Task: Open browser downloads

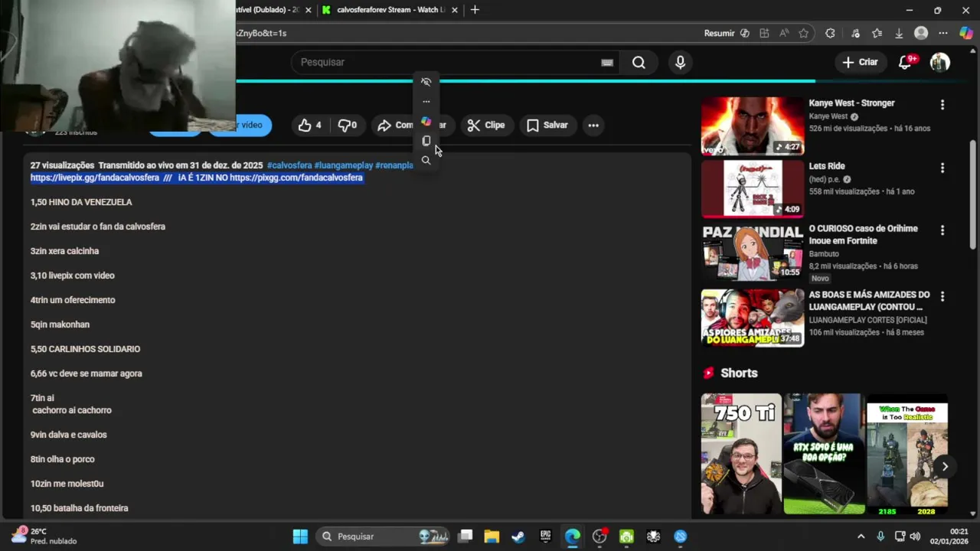Action: coord(899,33)
